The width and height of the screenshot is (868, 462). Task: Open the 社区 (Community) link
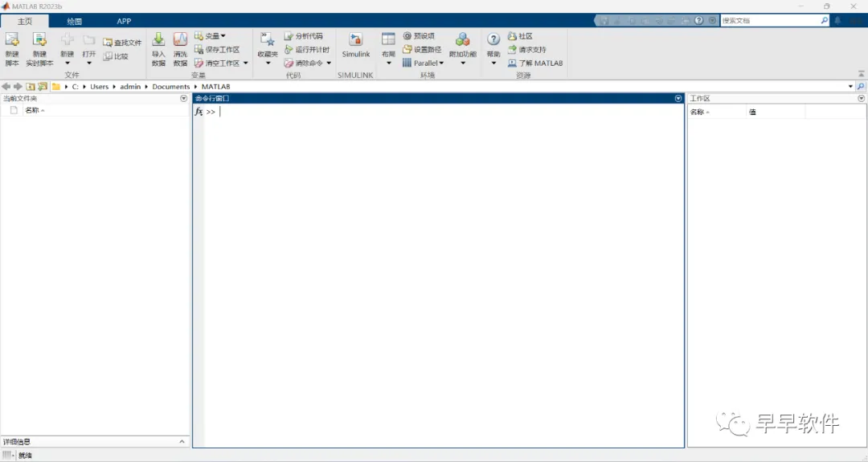[520, 36]
